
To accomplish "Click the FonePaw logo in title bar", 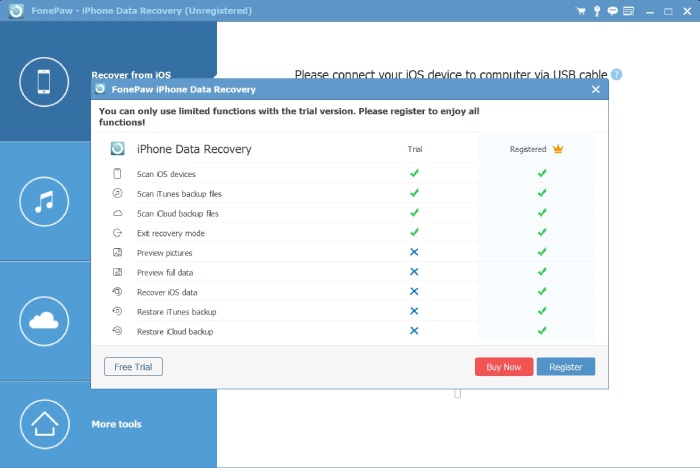I will coord(16,11).
